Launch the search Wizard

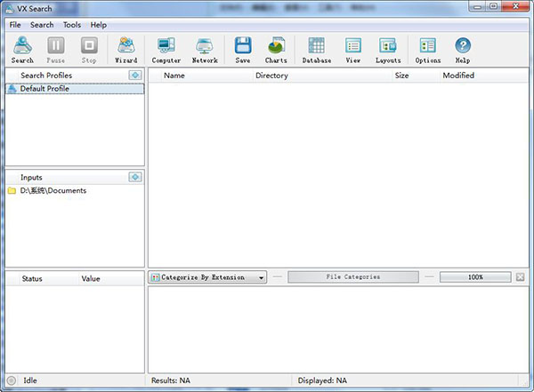pos(126,50)
